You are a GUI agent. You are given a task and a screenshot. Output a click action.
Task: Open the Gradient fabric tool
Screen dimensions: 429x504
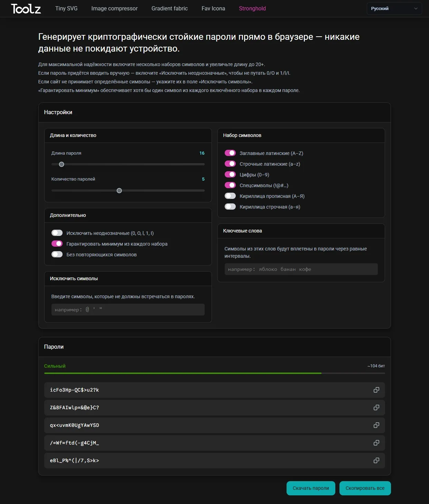[x=169, y=9]
